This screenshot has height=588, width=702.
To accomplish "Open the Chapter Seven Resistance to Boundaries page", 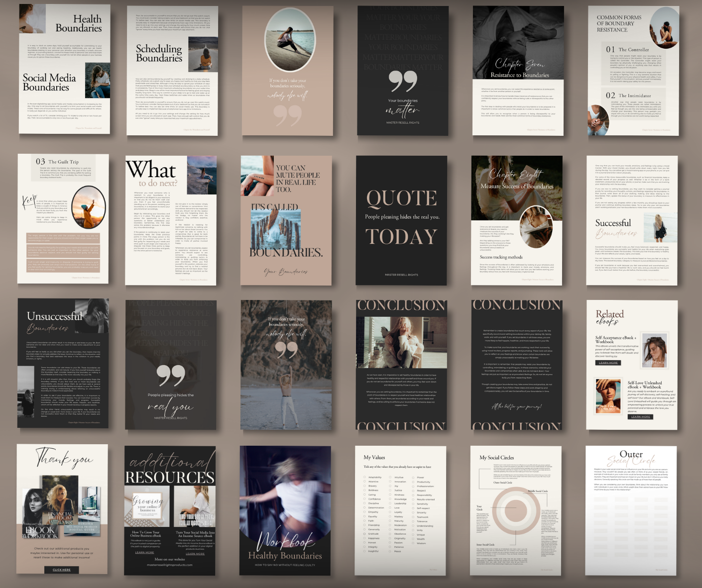I will pyautogui.click(x=518, y=70).
